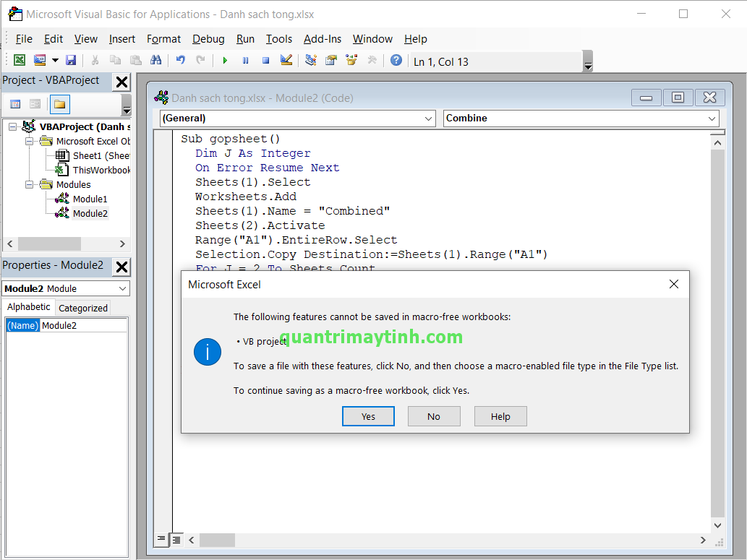
Task: Toggle Folders view in Project panel
Action: point(59,104)
